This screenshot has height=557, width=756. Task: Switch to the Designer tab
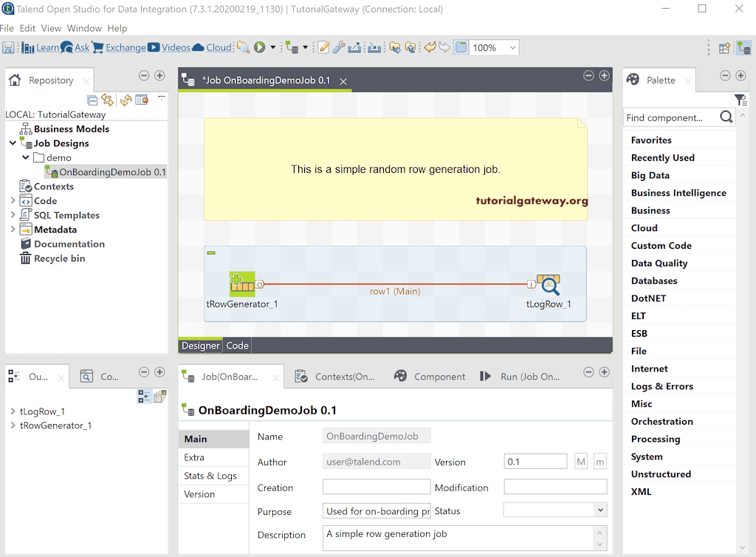click(x=201, y=346)
